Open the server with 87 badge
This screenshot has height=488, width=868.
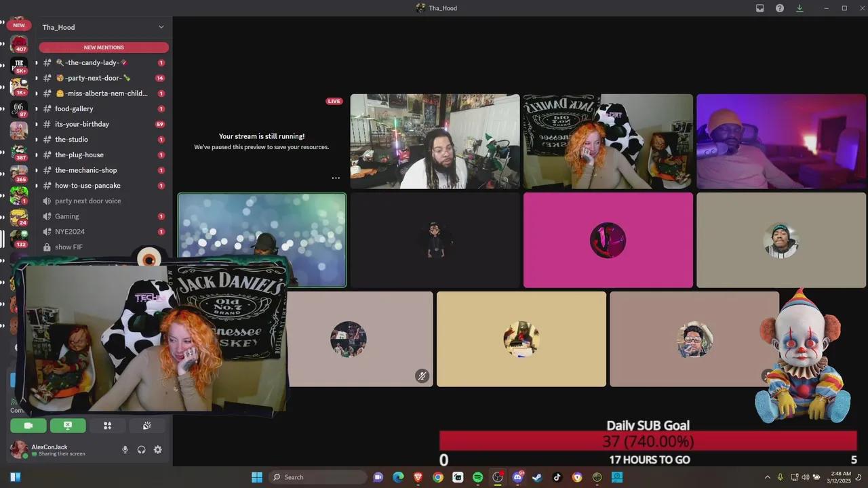click(19, 108)
